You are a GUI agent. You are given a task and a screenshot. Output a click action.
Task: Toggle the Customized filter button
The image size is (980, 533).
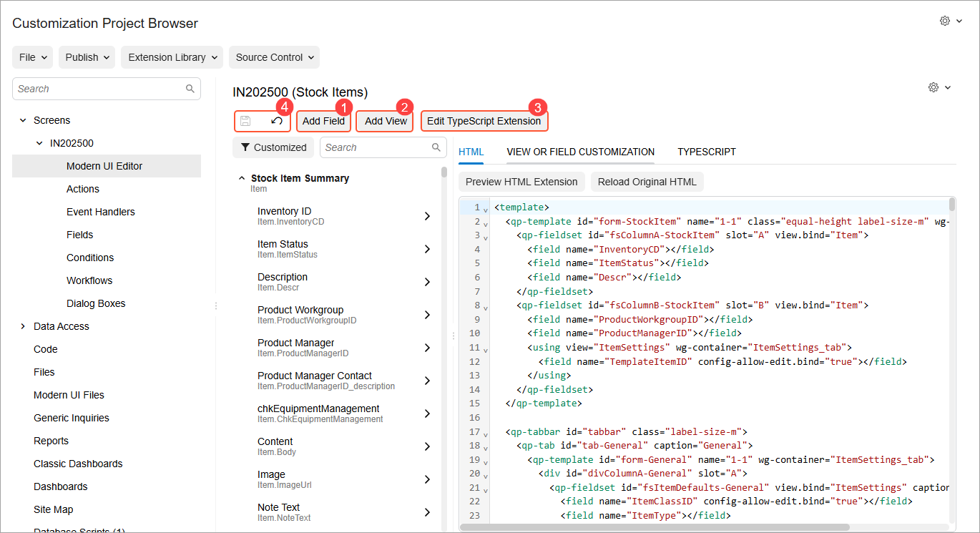tap(273, 147)
